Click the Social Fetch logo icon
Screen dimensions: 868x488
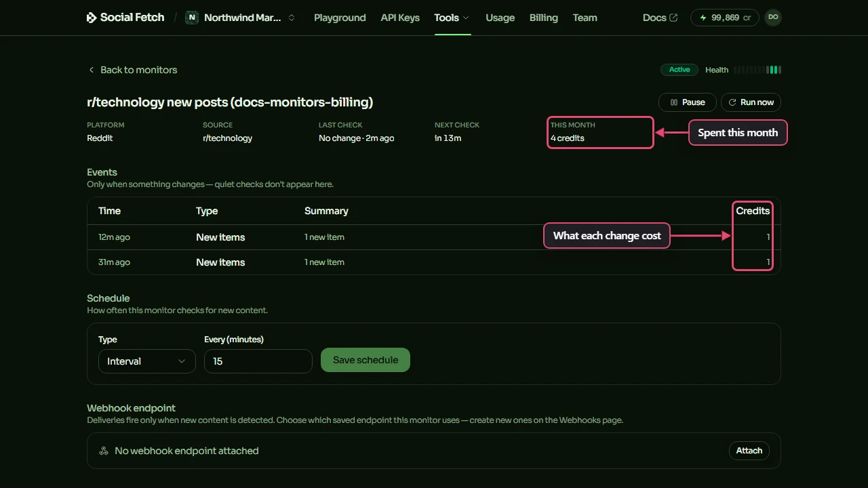click(x=92, y=18)
